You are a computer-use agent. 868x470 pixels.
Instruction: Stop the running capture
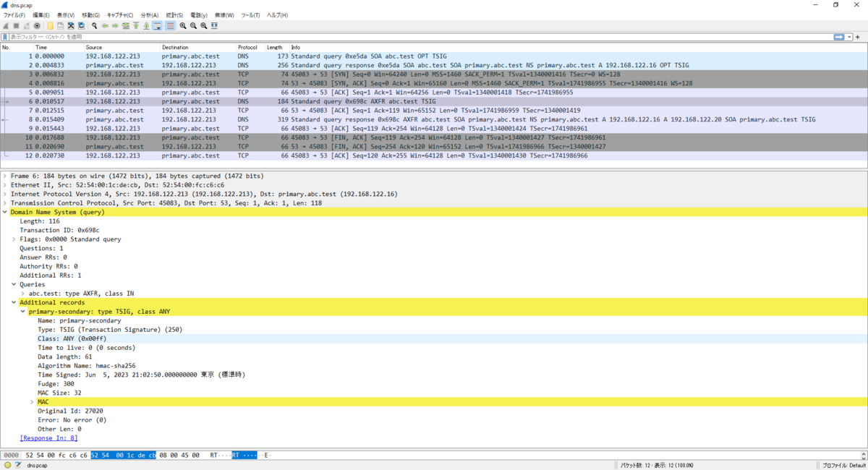point(17,25)
